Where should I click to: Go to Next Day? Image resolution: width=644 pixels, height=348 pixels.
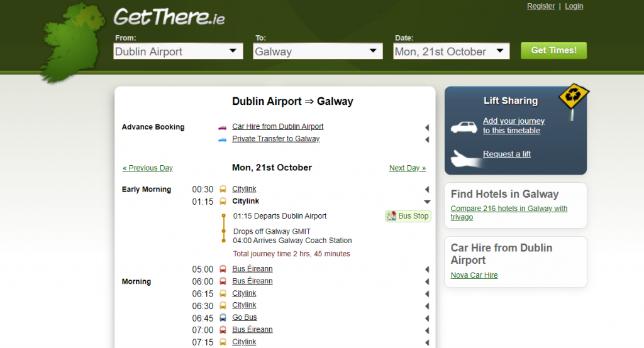click(408, 168)
